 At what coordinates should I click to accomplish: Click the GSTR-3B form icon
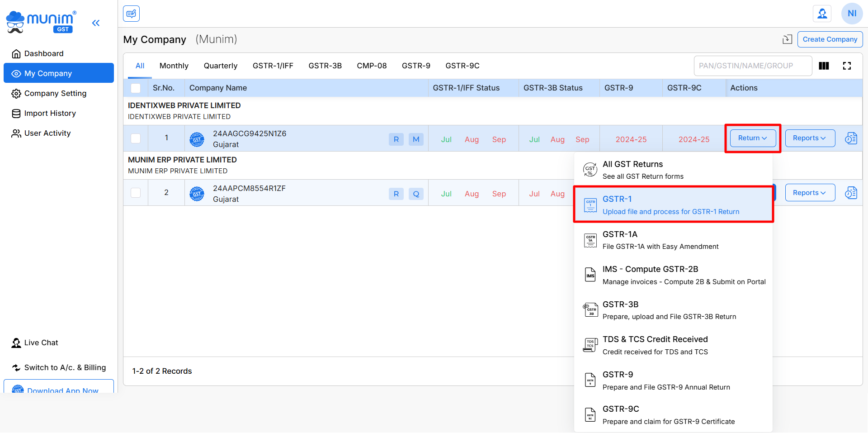coord(590,310)
